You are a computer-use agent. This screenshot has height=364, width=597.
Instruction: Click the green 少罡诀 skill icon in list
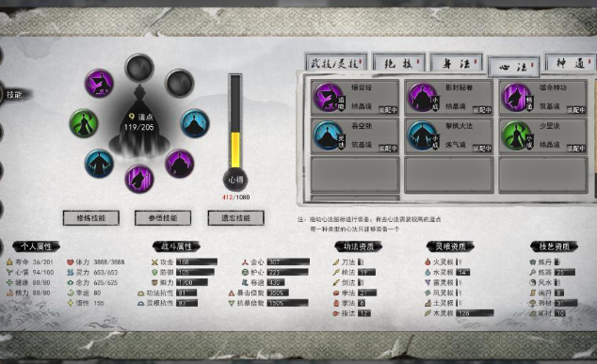click(x=515, y=135)
